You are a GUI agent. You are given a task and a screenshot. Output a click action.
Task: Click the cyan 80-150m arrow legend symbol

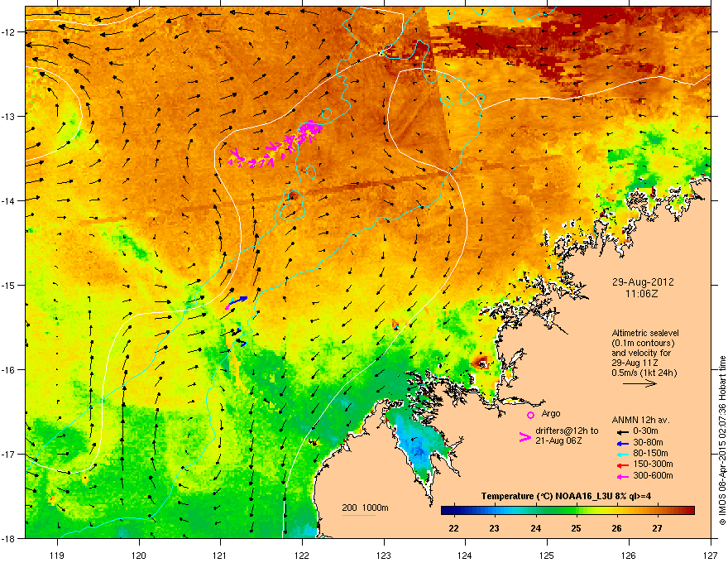click(x=622, y=454)
